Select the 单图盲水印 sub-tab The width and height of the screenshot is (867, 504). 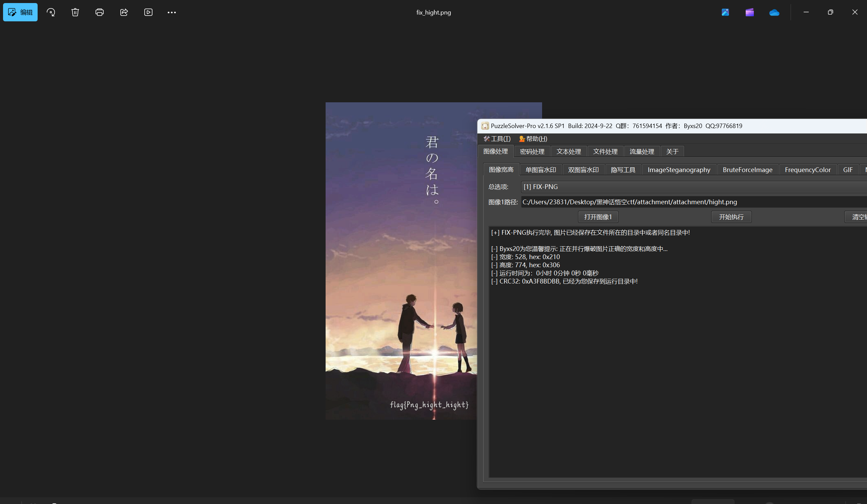tap(541, 170)
